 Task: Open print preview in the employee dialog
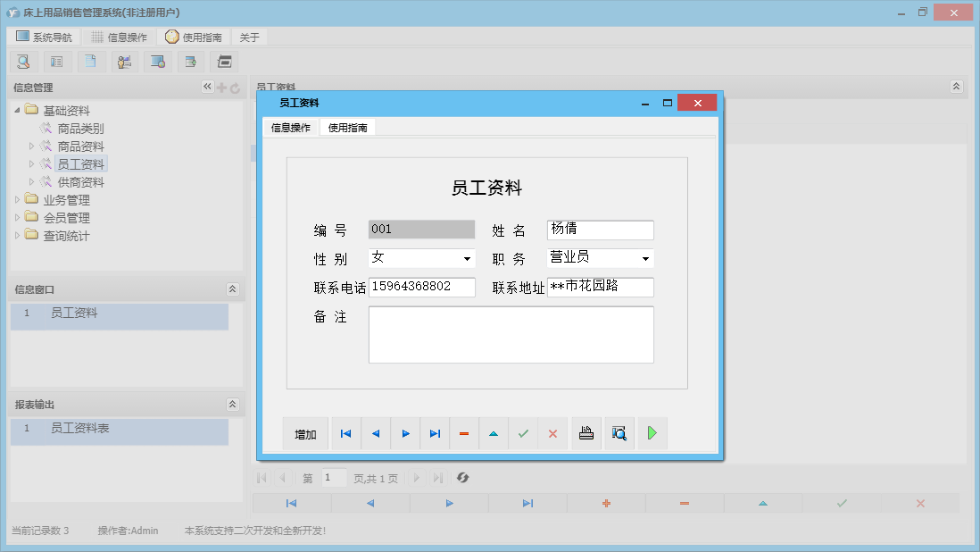coord(619,433)
